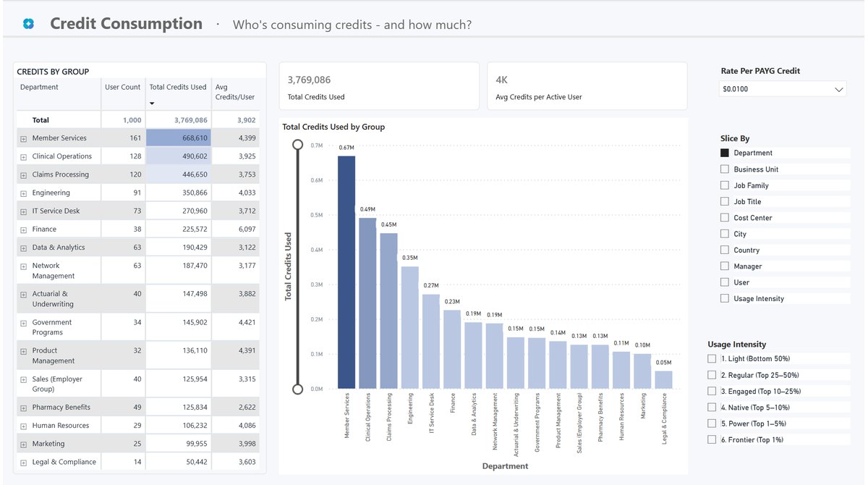
Task: Expand the Actuarial & Underwriting row
Action: tap(23, 295)
